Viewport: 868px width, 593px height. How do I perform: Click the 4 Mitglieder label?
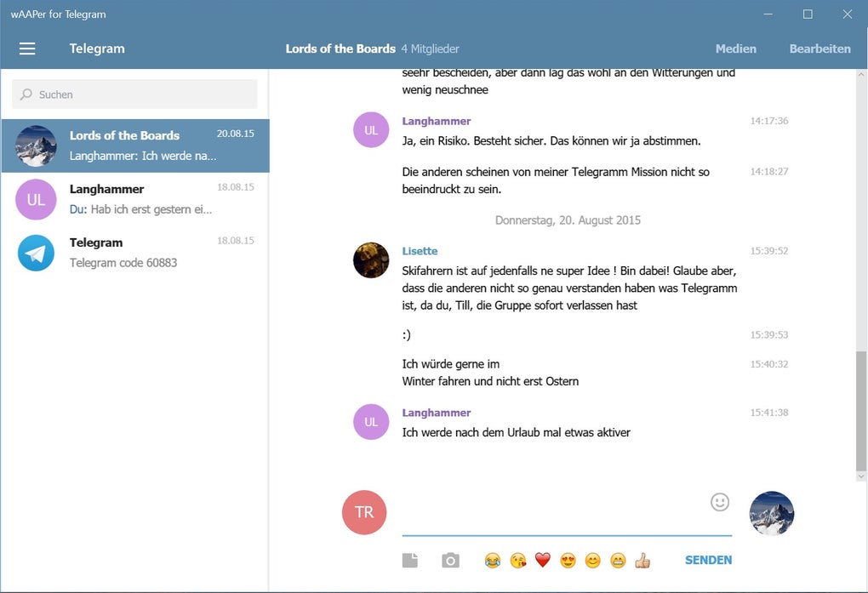coord(430,48)
